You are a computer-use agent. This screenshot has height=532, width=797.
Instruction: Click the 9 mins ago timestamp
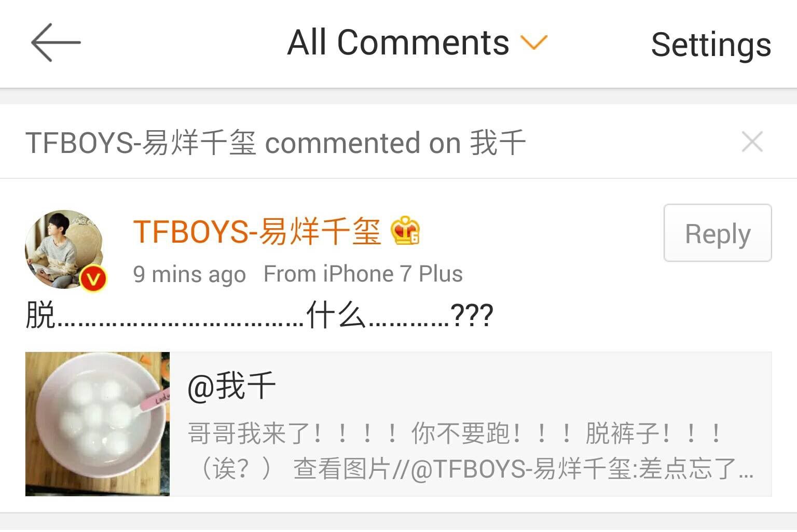pyautogui.click(x=189, y=274)
